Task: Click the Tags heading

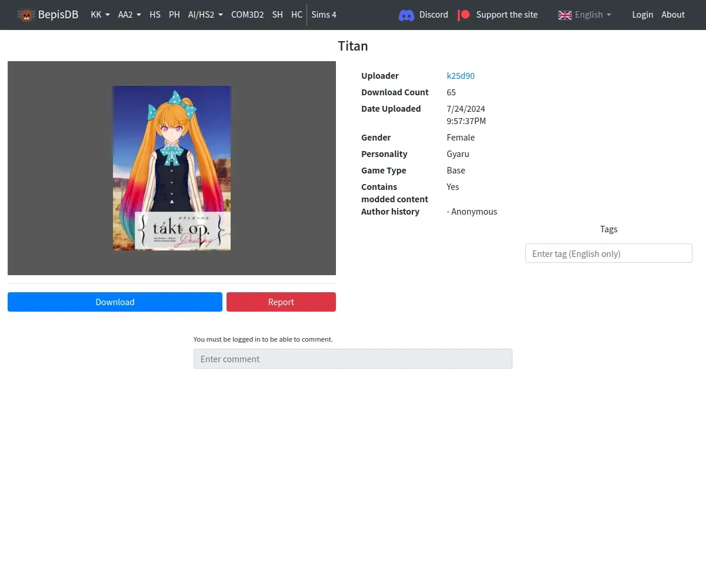Action: click(609, 229)
